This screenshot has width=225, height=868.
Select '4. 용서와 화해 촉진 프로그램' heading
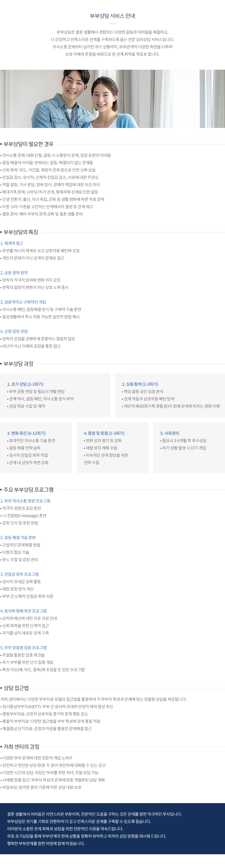click(24, 611)
